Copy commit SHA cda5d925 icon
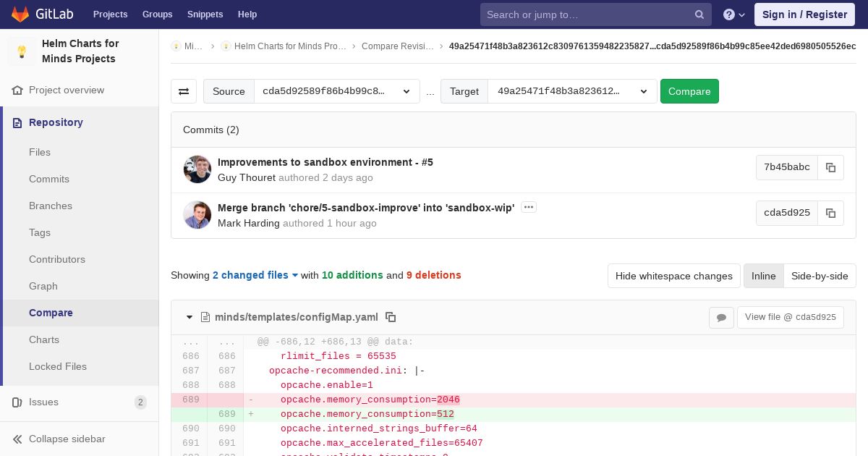The image size is (868, 456). [830, 213]
